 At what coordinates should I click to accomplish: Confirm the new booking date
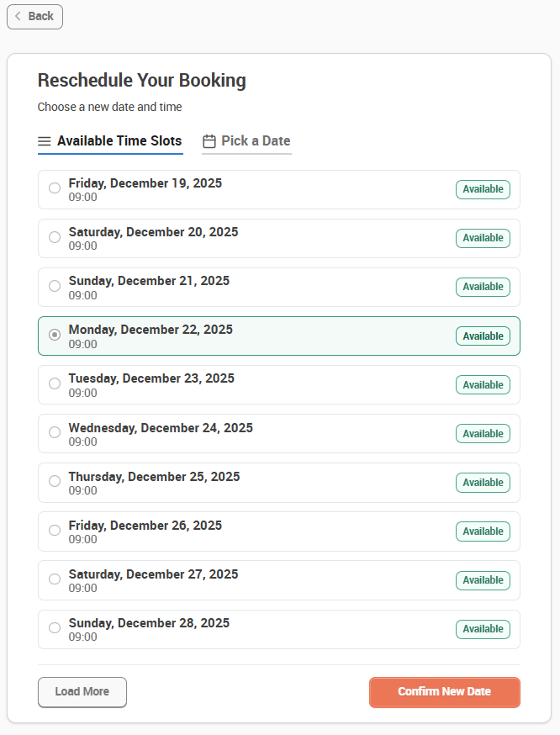point(444,692)
